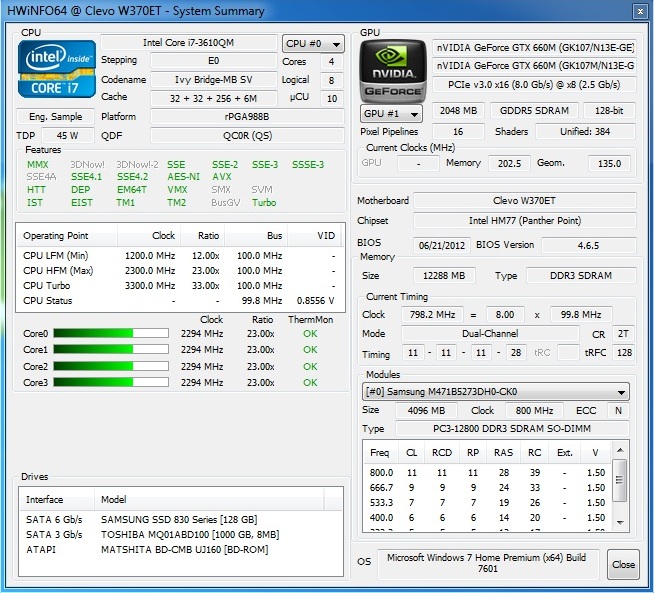
Task: Click the Intel HM77 (Panther Point) chipset field
Action: 525,221
